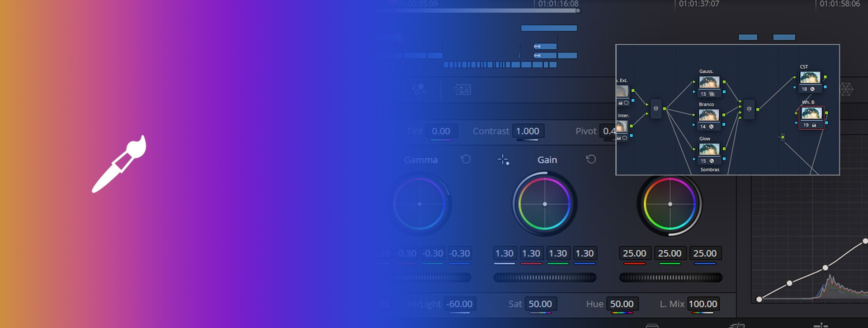868x328 pixels.
Task: Click the Gain green value 1.30
Action: coord(558,253)
